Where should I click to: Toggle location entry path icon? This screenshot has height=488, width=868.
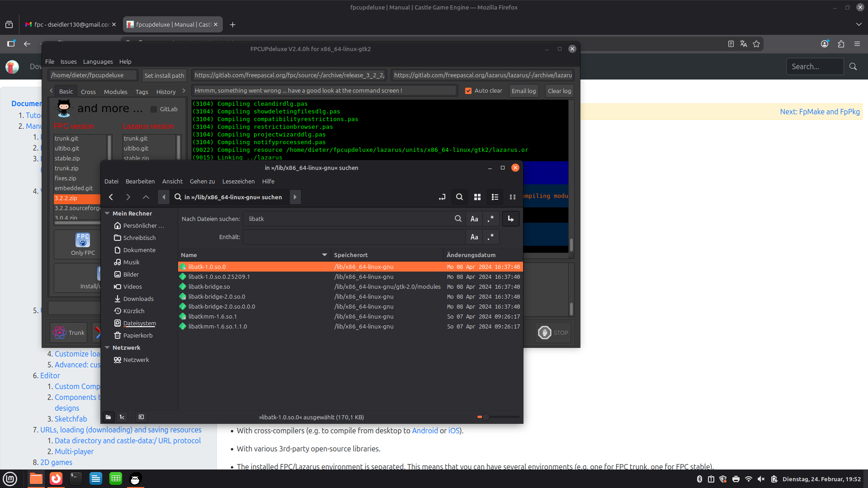[x=442, y=197]
